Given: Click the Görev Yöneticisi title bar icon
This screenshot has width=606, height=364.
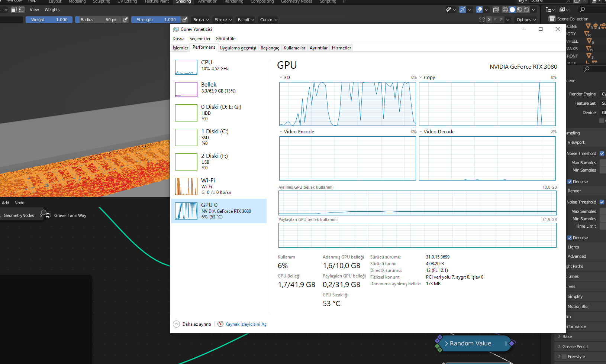Looking at the screenshot, I should tap(176, 29).
